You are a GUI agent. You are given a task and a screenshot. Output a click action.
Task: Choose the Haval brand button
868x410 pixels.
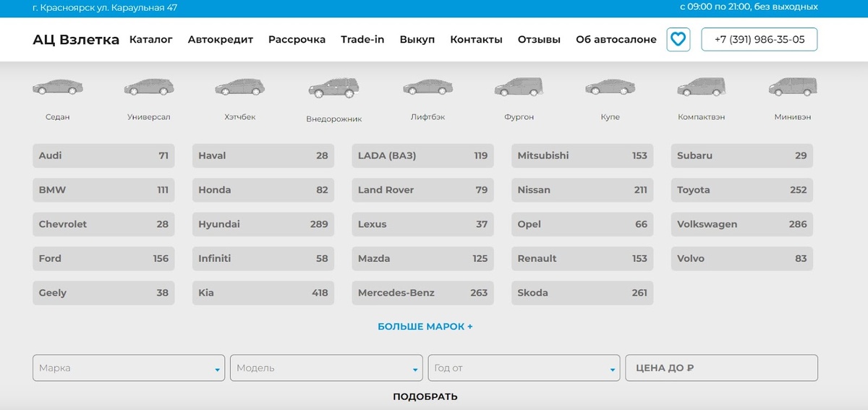[x=263, y=155]
